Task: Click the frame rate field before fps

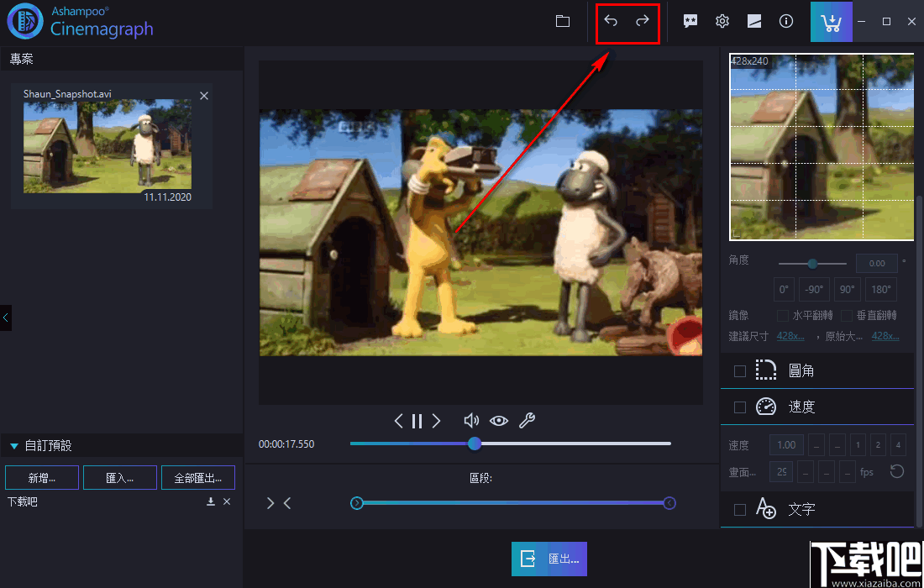Action: (x=781, y=472)
